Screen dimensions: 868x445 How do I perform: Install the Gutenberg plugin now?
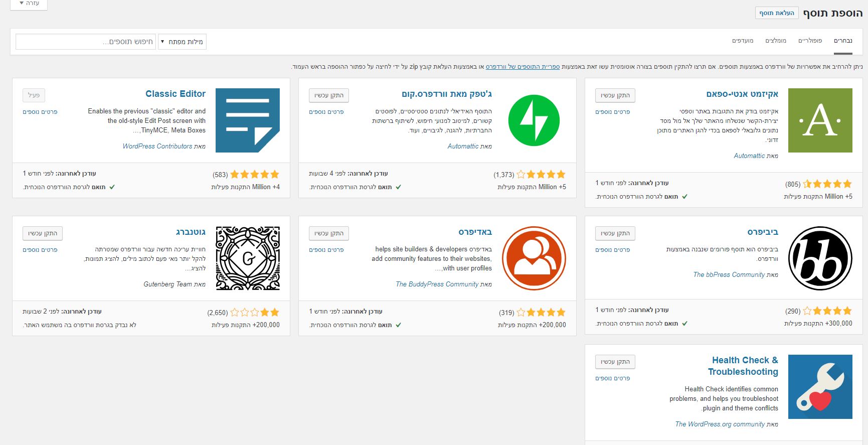tap(43, 233)
